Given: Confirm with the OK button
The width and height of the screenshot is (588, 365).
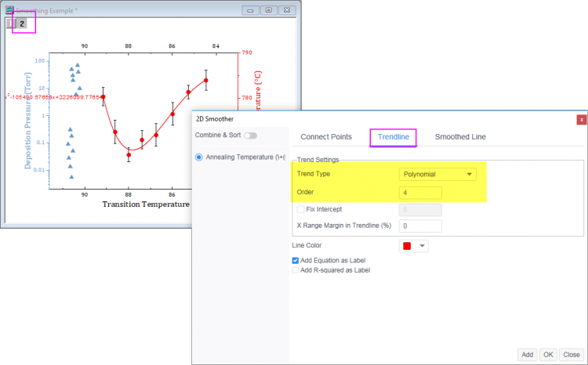Looking at the screenshot, I should 548,354.
